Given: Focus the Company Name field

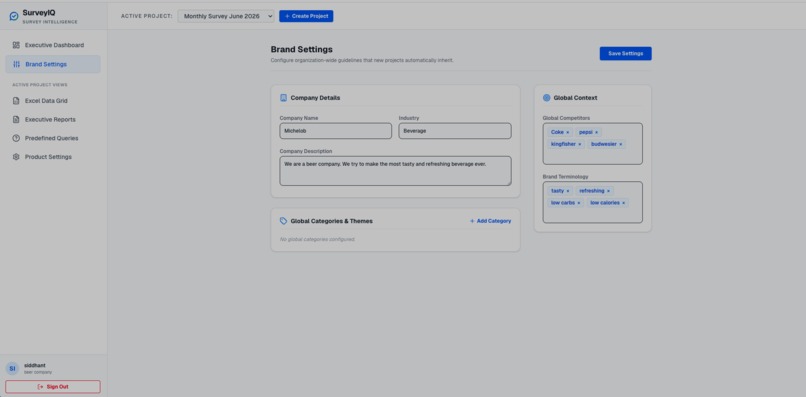Looking at the screenshot, I should click(336, 131).
